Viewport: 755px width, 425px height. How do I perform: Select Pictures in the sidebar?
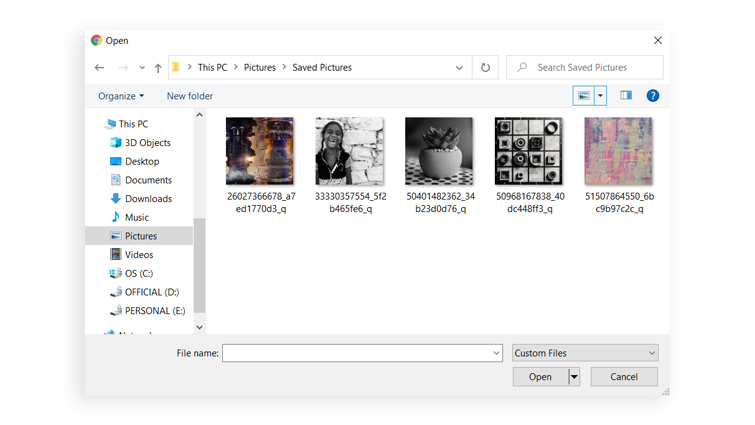coord(139,236)
